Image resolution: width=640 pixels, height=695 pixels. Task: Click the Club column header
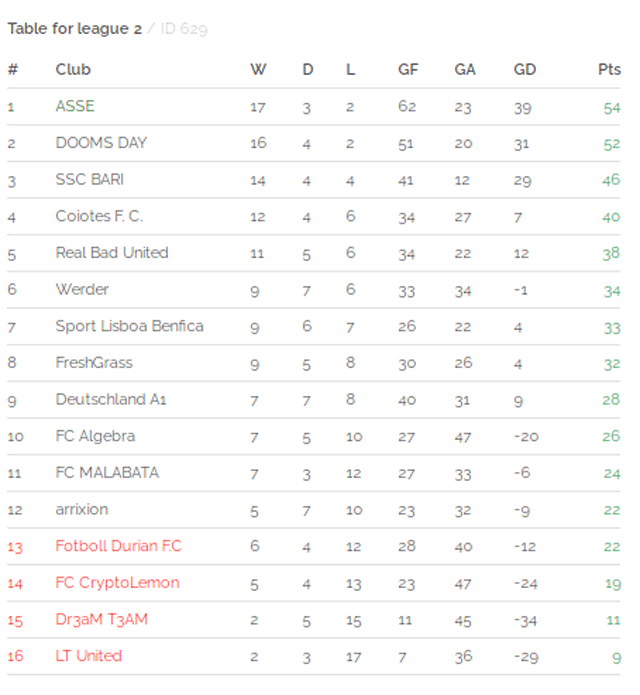pyautogui.click(x=73, y=70)
